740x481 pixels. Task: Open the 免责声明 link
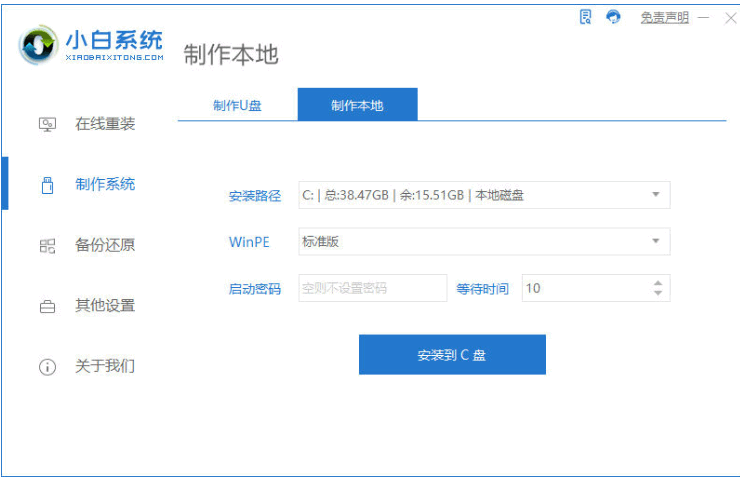tap(664, 18)
